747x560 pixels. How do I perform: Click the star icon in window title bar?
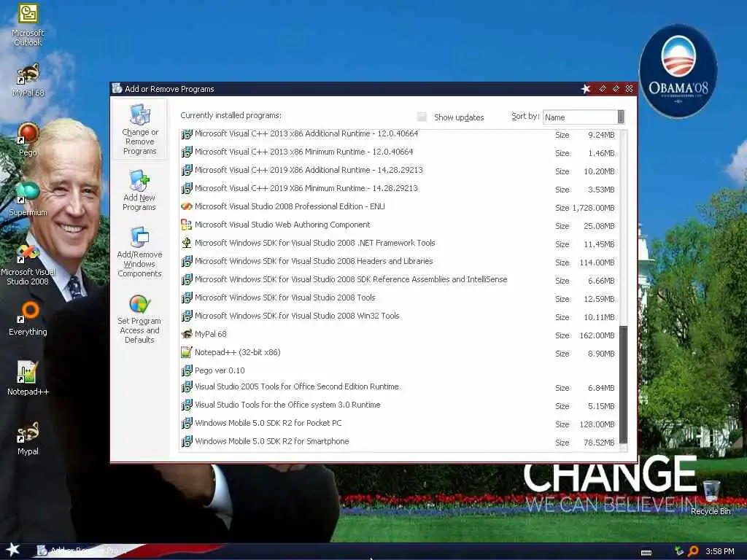(x=586, y=88)
